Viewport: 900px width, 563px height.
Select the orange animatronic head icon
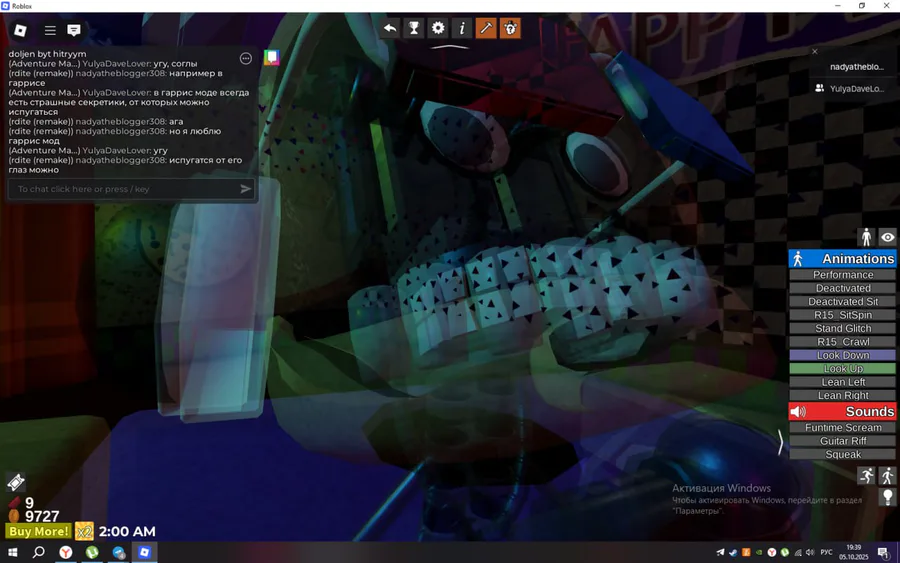pyautogui.click(x=510, y=28)
